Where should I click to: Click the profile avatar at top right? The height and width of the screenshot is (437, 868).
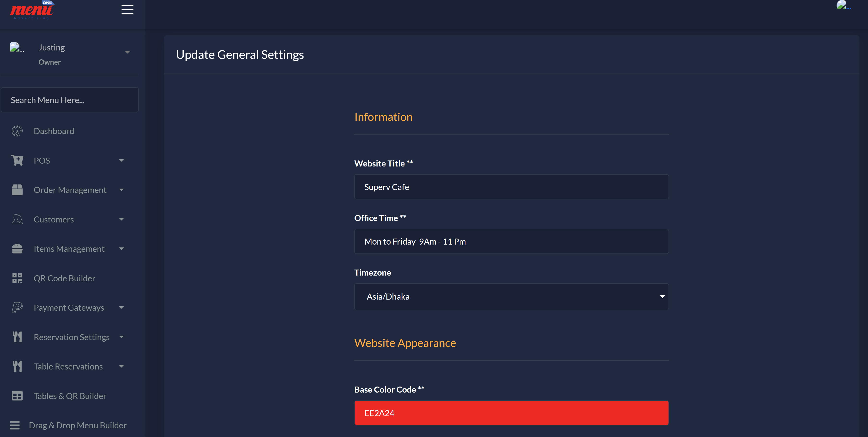(844, 5)
